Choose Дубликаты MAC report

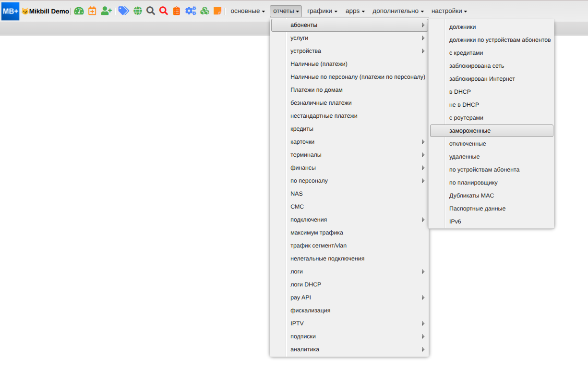click(x=492, y=196)
